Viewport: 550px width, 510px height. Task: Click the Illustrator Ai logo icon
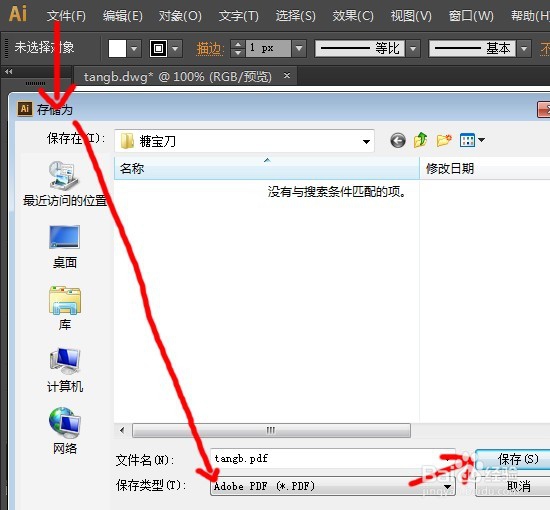[x=18, y=14]
